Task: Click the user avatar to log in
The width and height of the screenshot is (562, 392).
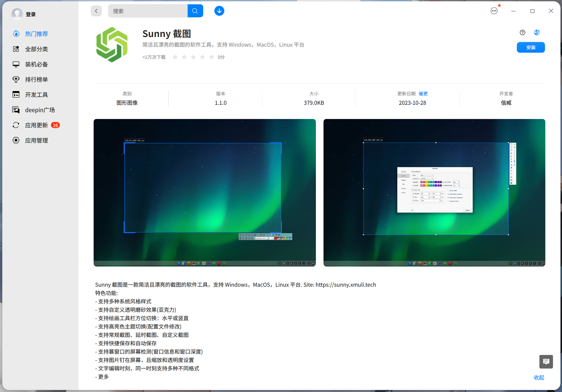Action: 17,14
